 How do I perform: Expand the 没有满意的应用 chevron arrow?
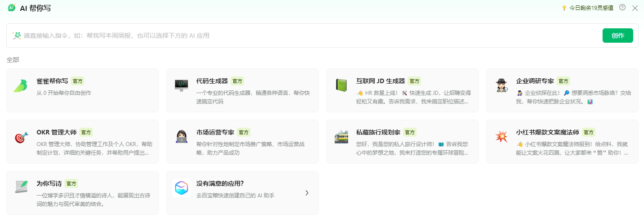[x=307, y=193]
